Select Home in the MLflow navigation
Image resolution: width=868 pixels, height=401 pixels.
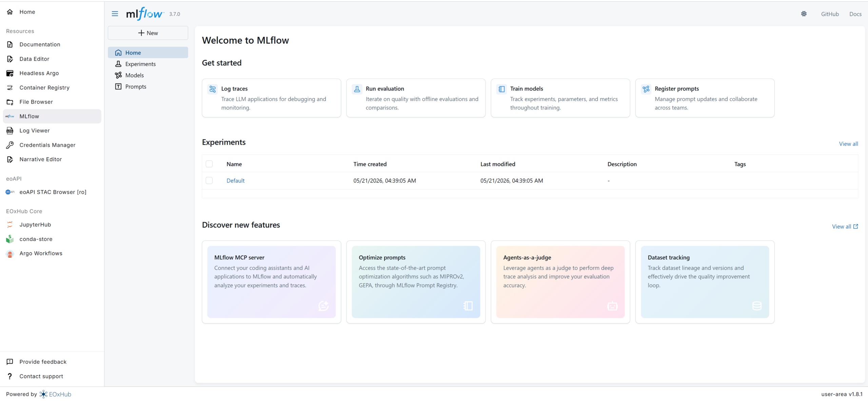pyautogui.click(x=148, y=53)
